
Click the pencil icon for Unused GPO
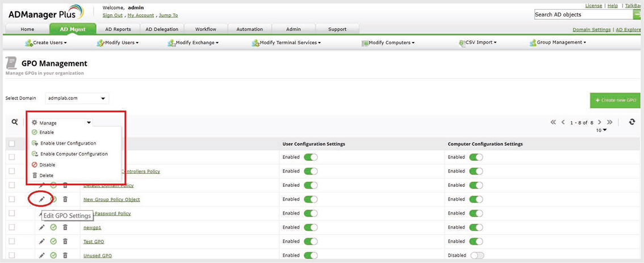tap(42, 255)
